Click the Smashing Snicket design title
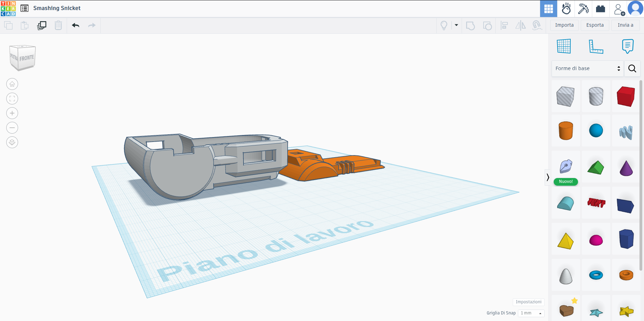This screenshot has width=644, height=321. [57, 8]
